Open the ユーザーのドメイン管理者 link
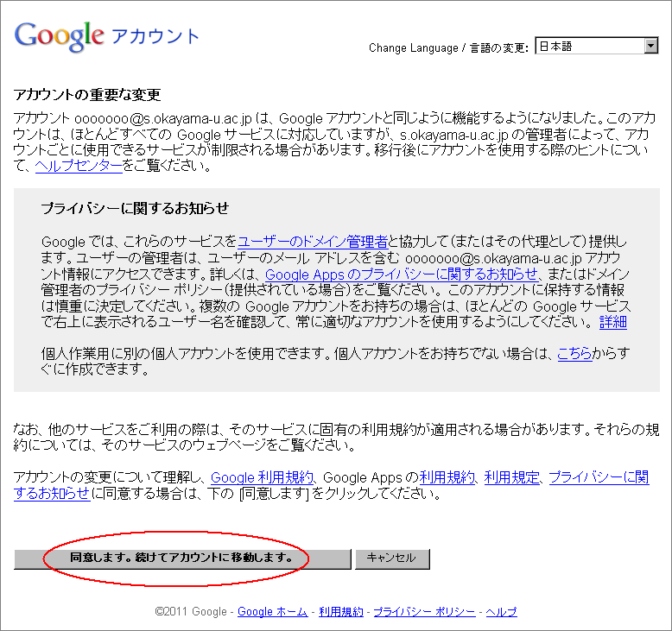This screenshot has width=672, height=631. click(313, 242)
